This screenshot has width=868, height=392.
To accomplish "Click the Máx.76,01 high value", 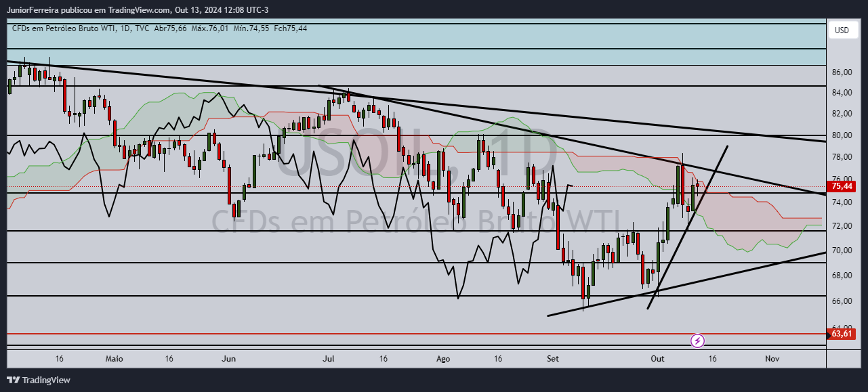I will click(211, 28).
